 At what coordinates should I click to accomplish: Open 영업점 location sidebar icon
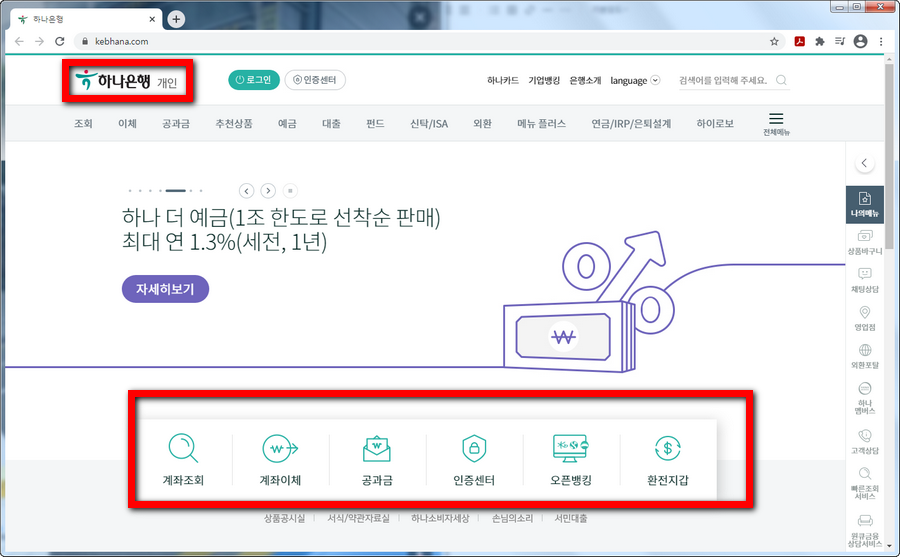[x=865, y=318]
